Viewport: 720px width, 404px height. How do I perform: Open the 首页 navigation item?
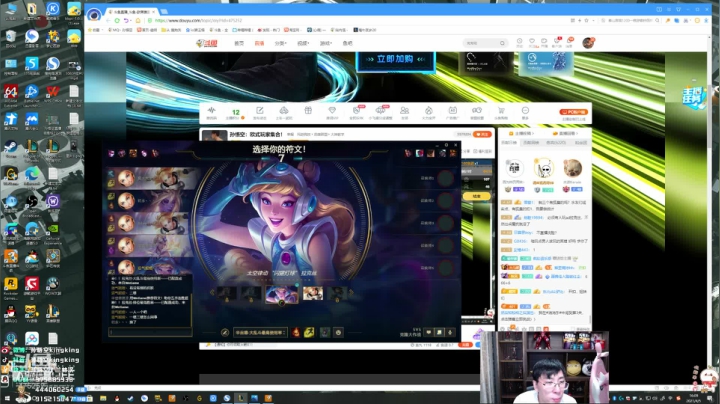pos(239,43)
